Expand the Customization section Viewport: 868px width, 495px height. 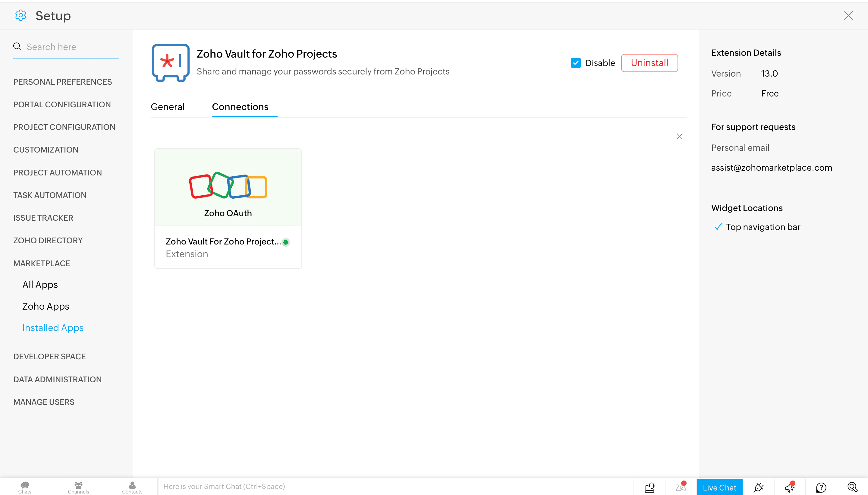click(46, 150)
